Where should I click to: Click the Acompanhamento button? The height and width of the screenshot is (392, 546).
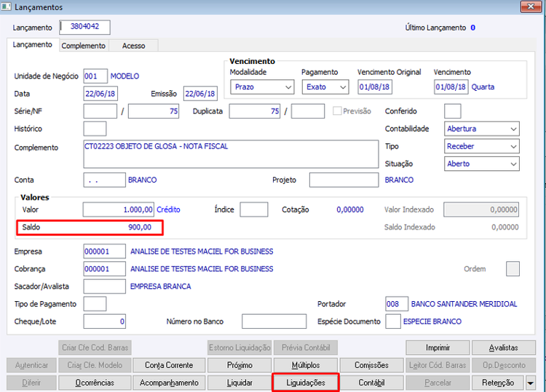click(169, 383)
